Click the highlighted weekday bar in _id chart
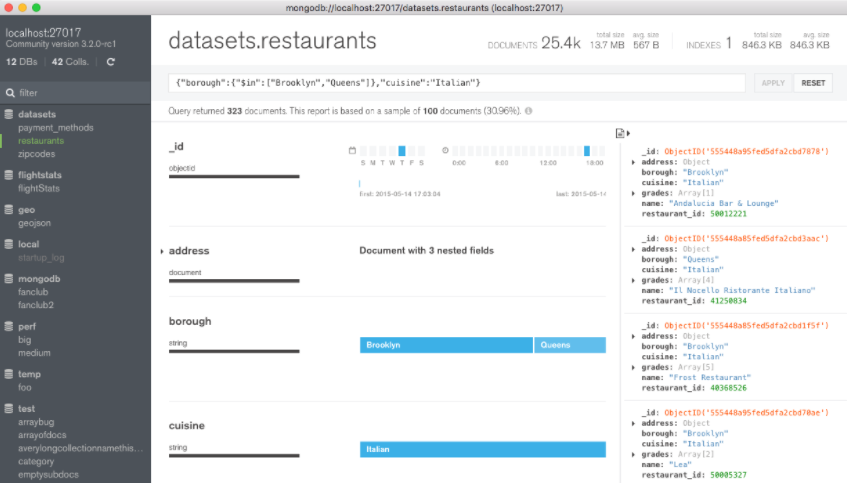 point(402,151)
